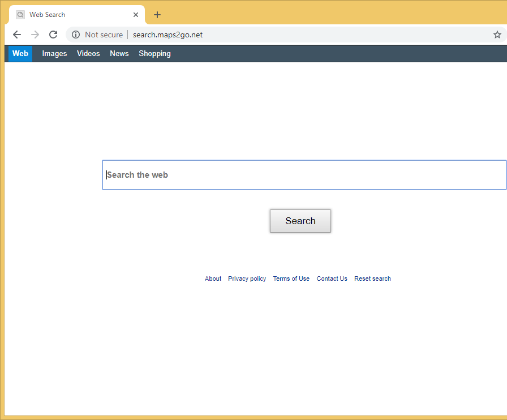Viewport: 507px width, 420px height.
Task: Open the Shopping search category
Action: click(154, 54)
